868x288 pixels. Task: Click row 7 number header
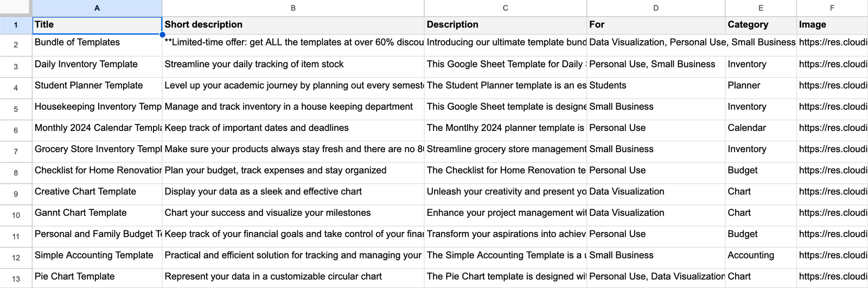coord(16,152)
